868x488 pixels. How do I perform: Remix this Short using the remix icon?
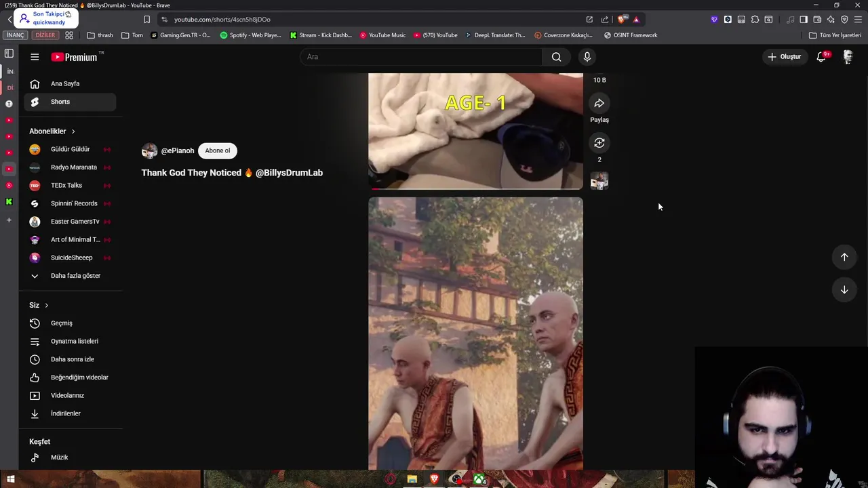(599, 143)
